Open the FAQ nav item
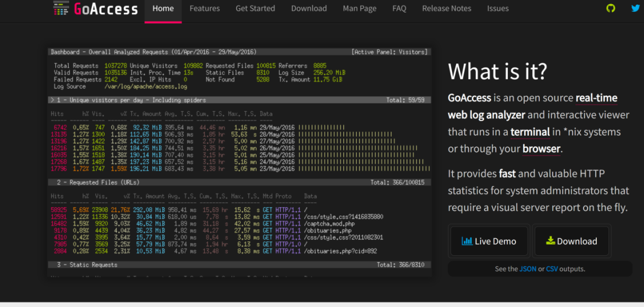This screenshot has height=307, width=644. pyautogui.click(x=399, y=8)
